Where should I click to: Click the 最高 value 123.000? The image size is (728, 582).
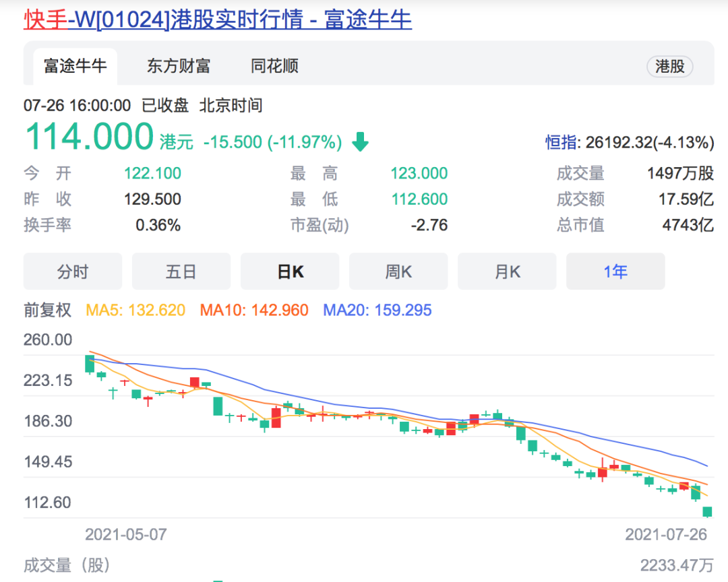419,173
